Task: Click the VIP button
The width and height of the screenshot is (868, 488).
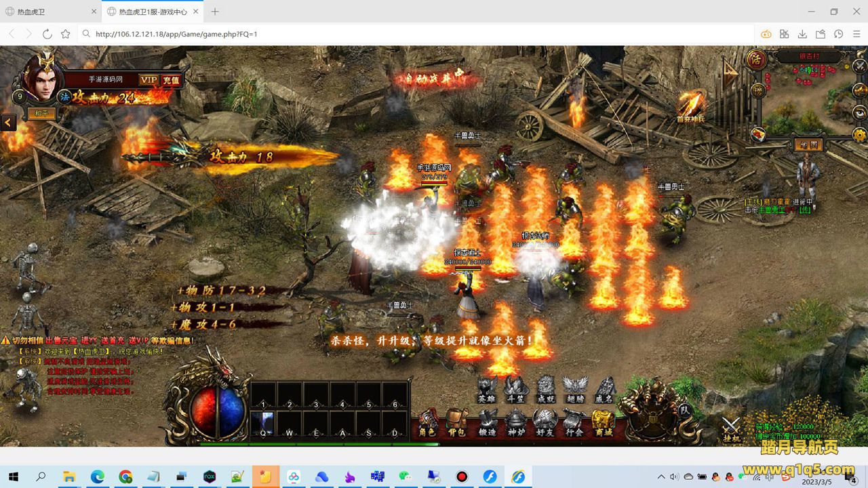Action: point(149,80)
